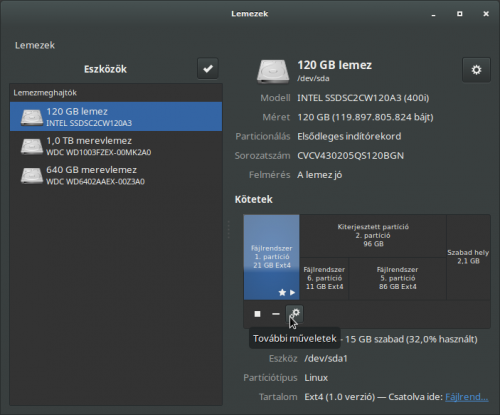Viewport: 500px width, 415px height.
Task: Select the Szabad hely 2,1 GB block
Action: point(468,257)
